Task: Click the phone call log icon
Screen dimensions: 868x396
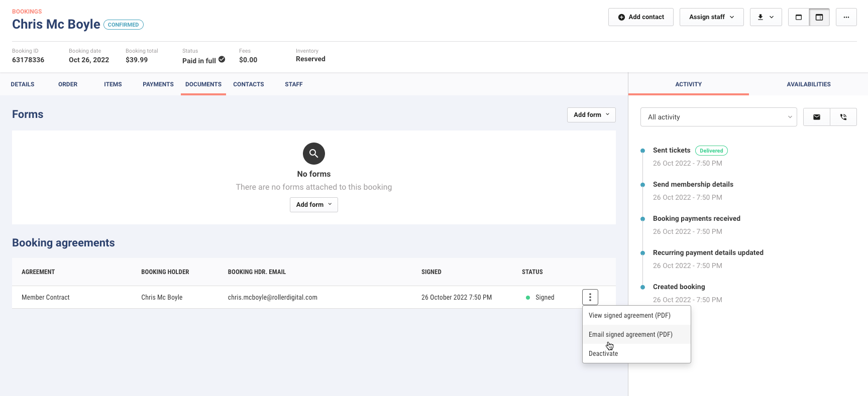Action: tap(843, 117)
